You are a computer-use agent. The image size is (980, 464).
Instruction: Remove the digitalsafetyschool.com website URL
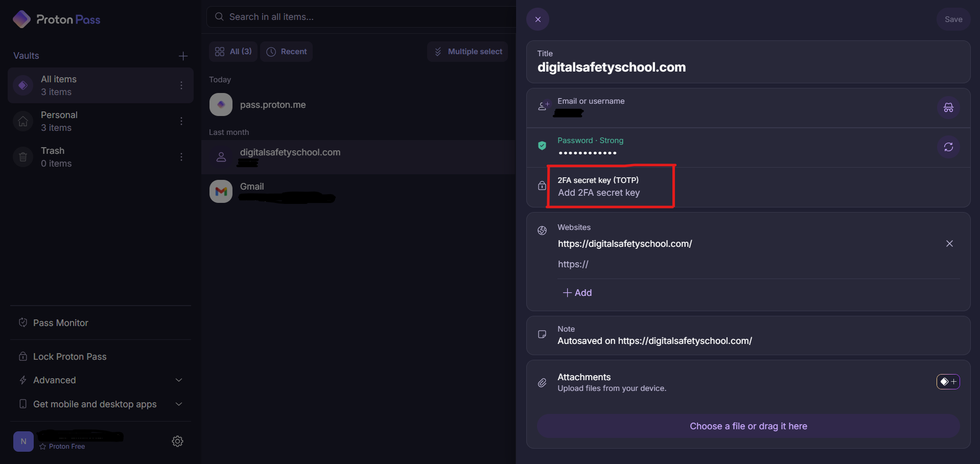click(949, 244)
